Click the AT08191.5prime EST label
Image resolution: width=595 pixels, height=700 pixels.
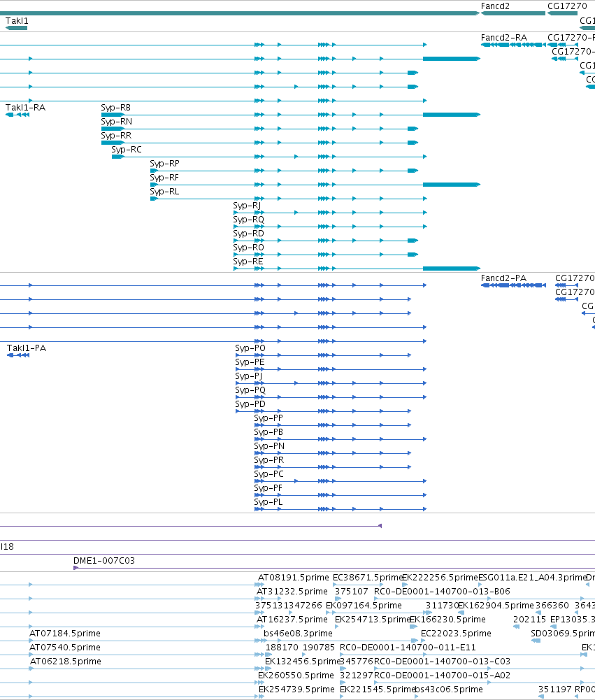point(293,577)
